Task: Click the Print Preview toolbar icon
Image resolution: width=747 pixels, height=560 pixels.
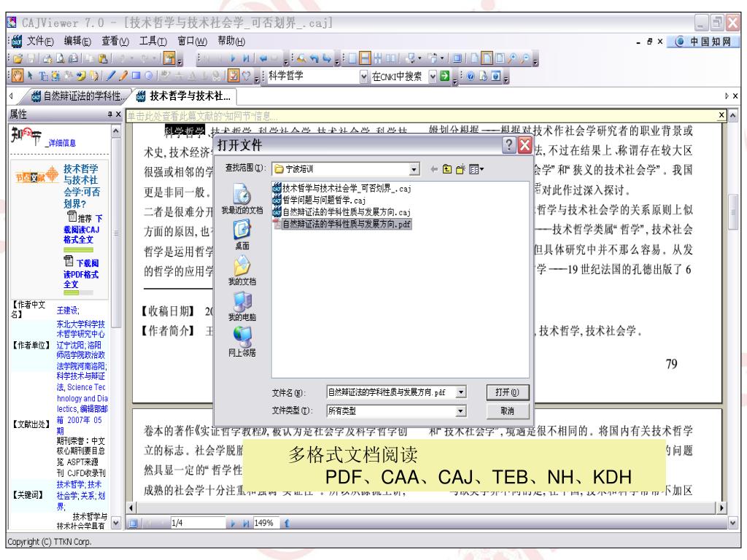Action: coord(61,58)
